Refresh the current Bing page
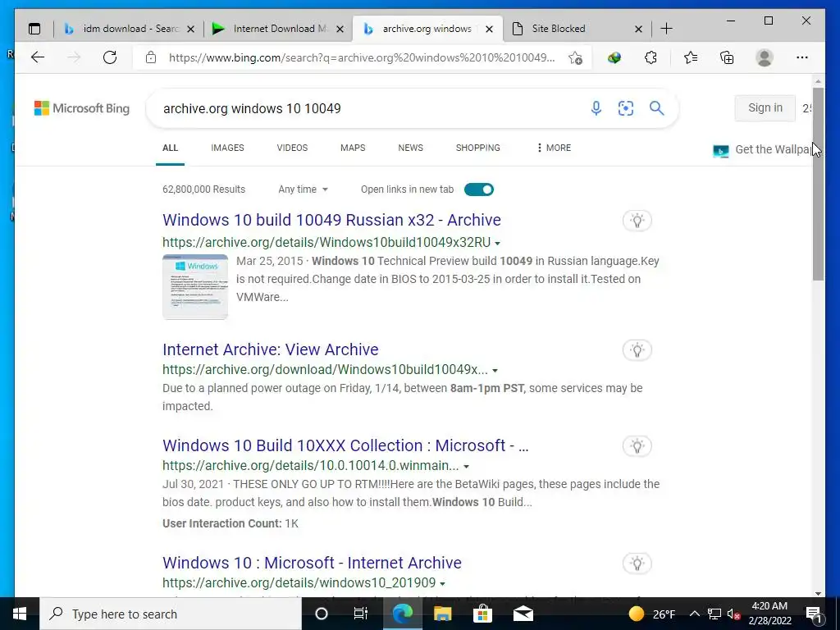The width and height of the screenshot is (840, 630). 110,57
